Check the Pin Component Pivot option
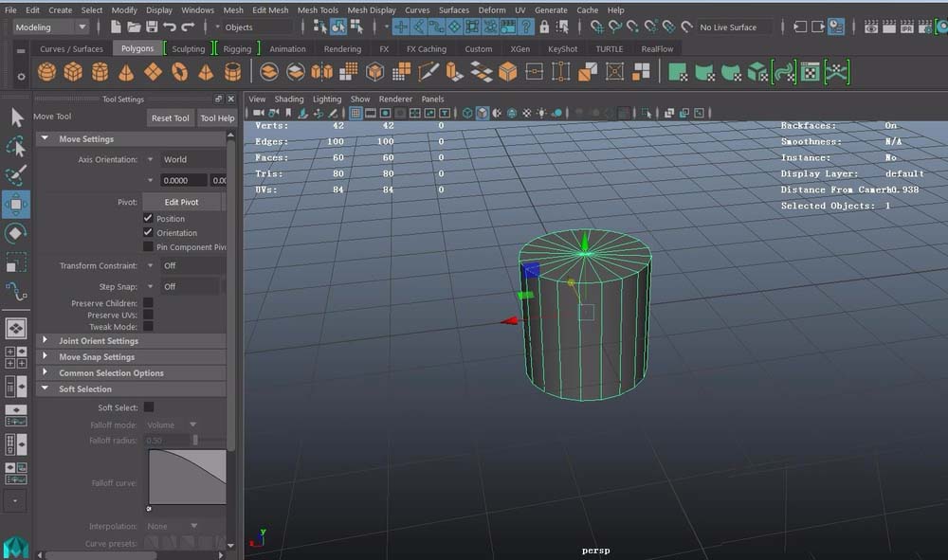Image resolution: width=948 pixels, height=560 pixels. tap(149, 246)
